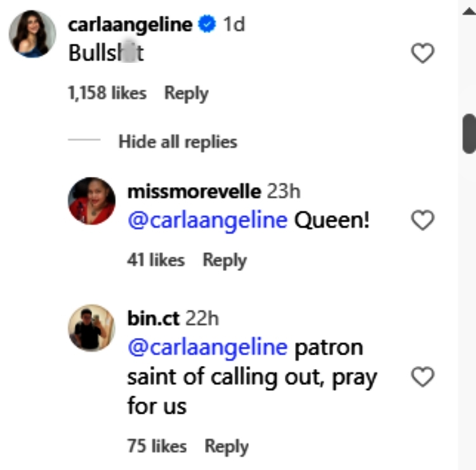Visit the bin.ct username link
Screen dimensions: 476x470
[153, 318]
